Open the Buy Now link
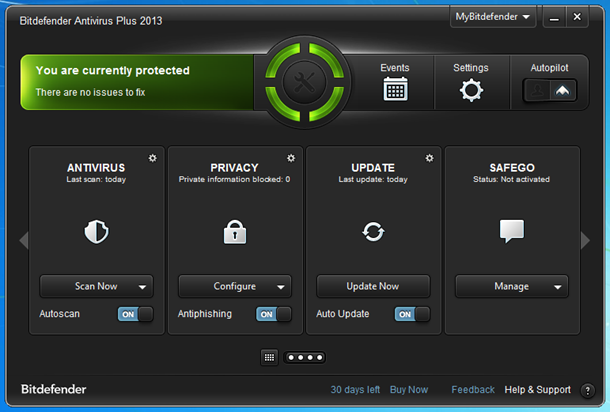The image size is (610, 412). coord(409,389)
